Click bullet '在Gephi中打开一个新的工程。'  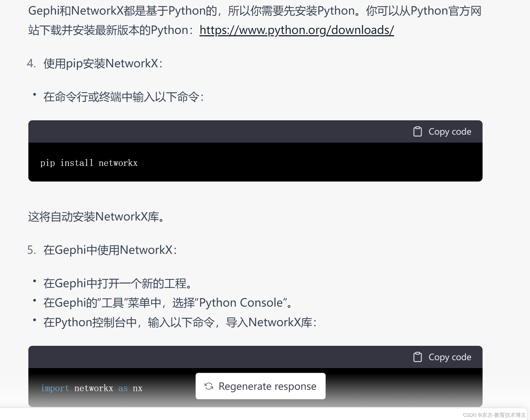coord(117,283)
